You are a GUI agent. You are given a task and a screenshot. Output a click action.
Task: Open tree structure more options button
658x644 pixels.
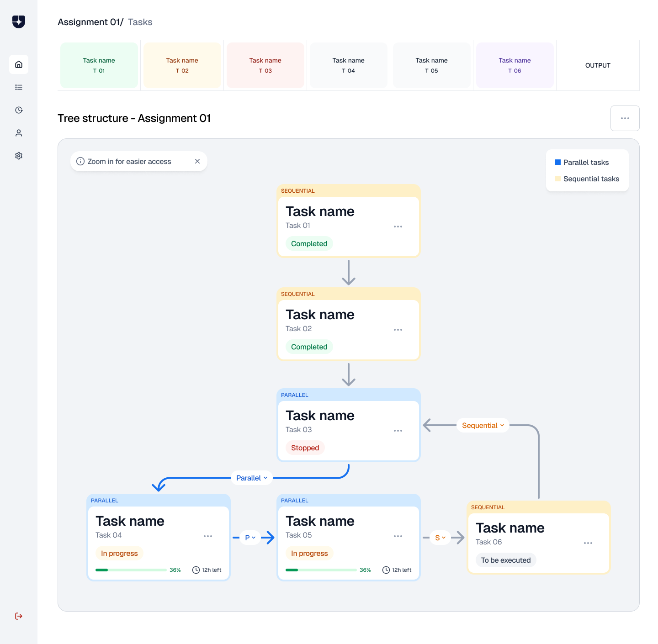pyautogui.click(x=625, y=118)
